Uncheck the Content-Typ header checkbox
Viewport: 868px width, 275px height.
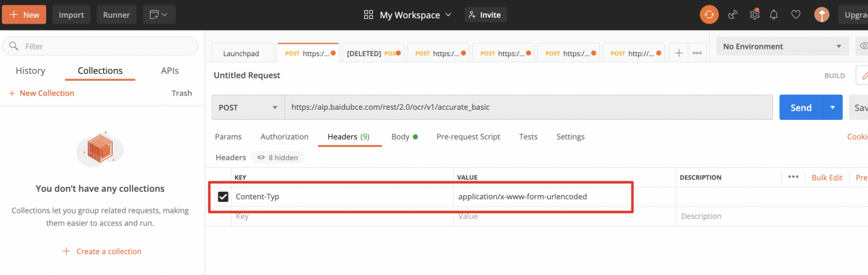click(222, 196)
